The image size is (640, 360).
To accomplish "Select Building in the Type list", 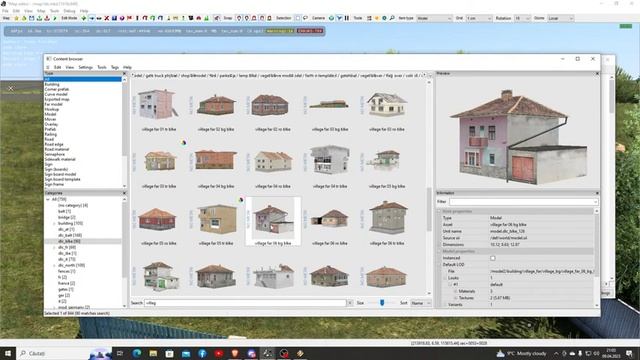I will (52, 84).
